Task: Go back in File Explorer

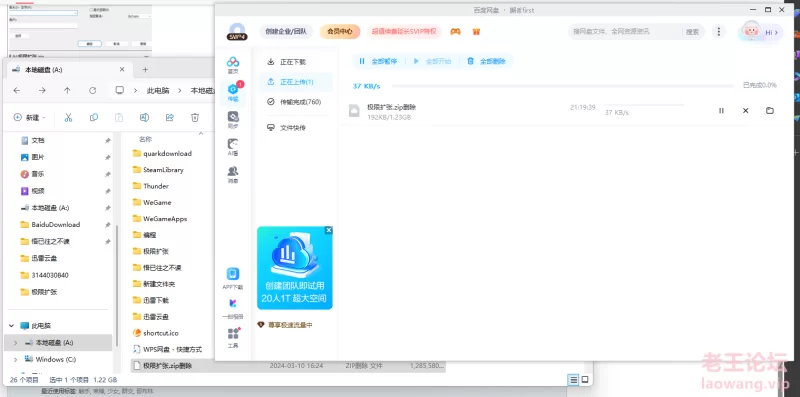Action: click(17, 90)
